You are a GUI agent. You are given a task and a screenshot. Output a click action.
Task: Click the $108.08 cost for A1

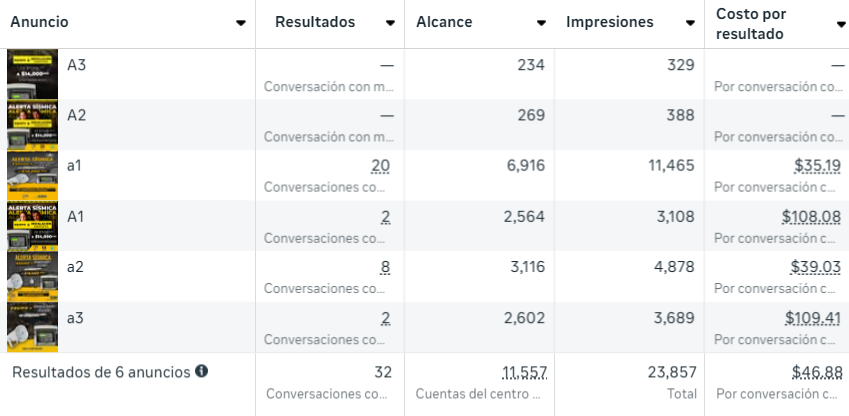point(810,216)
